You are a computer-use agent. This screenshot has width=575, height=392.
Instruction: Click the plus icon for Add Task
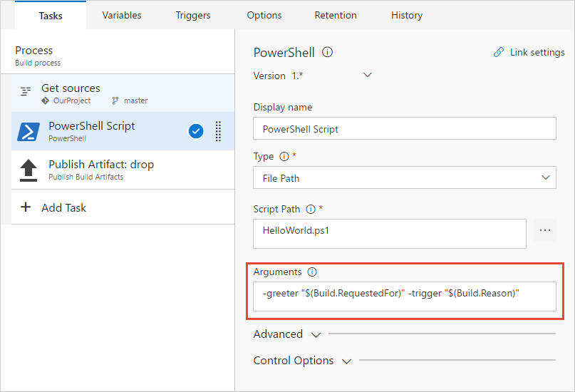coord(26,207)
